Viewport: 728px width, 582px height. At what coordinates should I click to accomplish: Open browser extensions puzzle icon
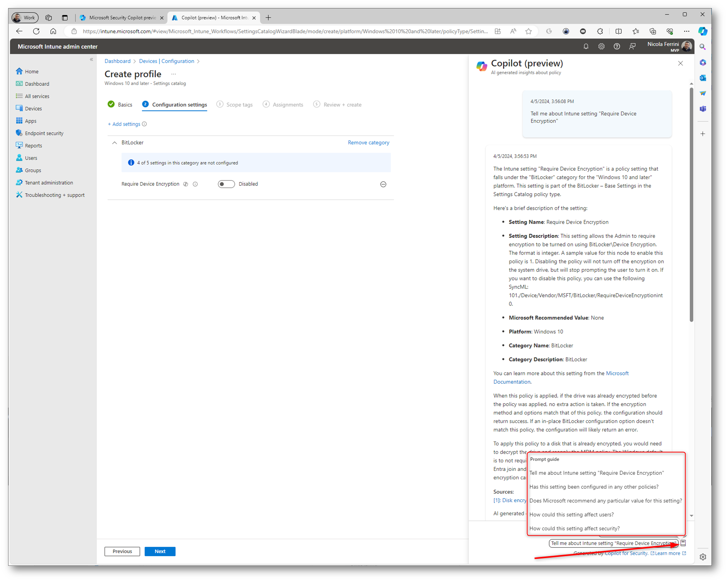click(x=600, y=31)
